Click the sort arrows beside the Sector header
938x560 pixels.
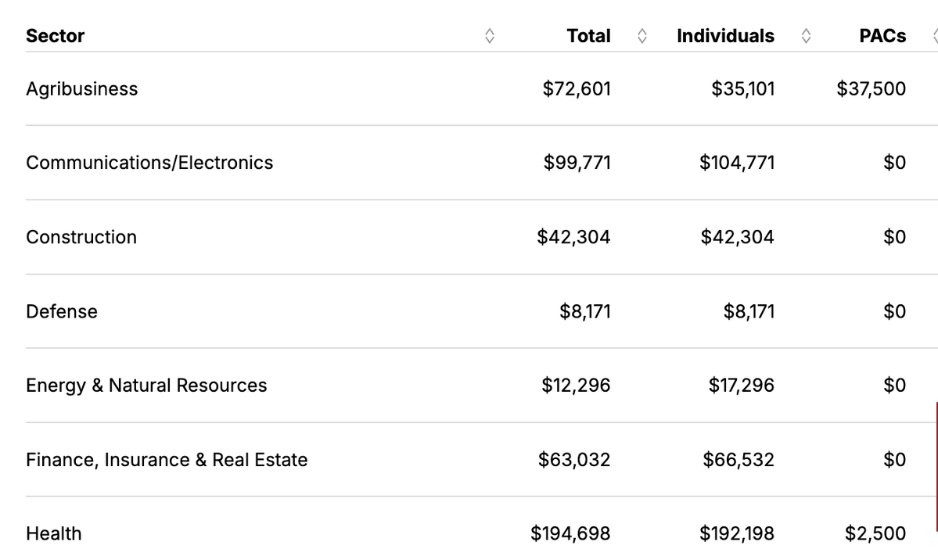[490, 36]
